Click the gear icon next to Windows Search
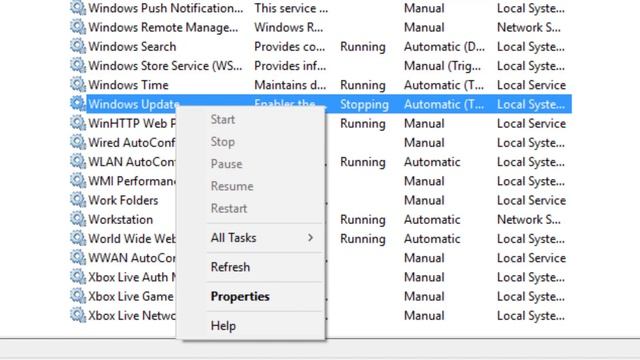This screenshot has width=640, height=360. (78, 46)
